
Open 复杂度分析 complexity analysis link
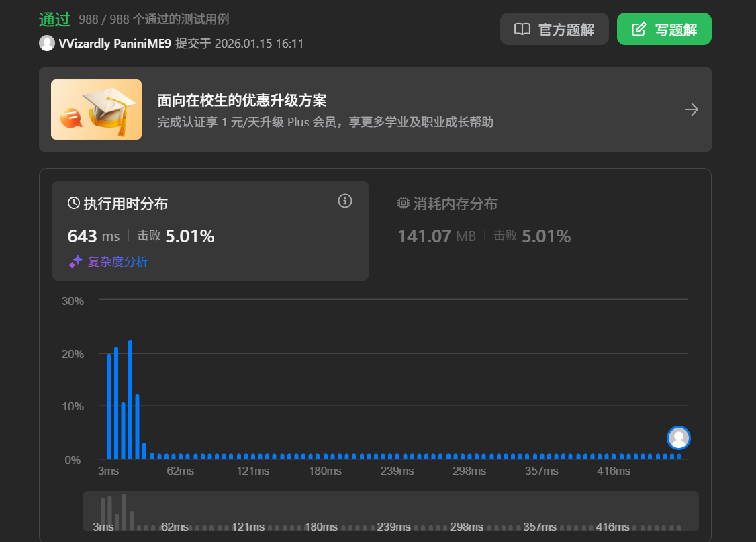click(x=117, y=261)
